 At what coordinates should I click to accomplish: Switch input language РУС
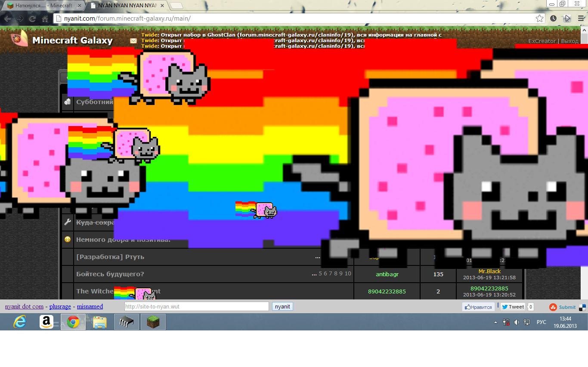click(x=541, y=322)
